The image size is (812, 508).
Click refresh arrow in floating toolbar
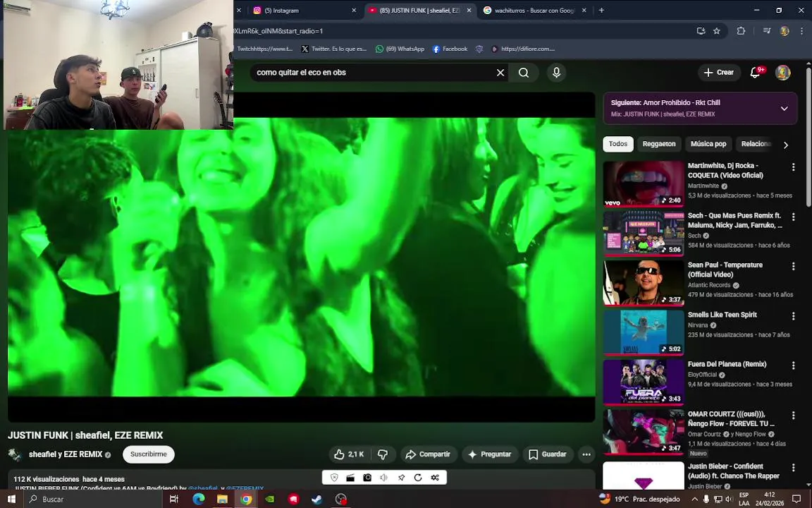418,478
